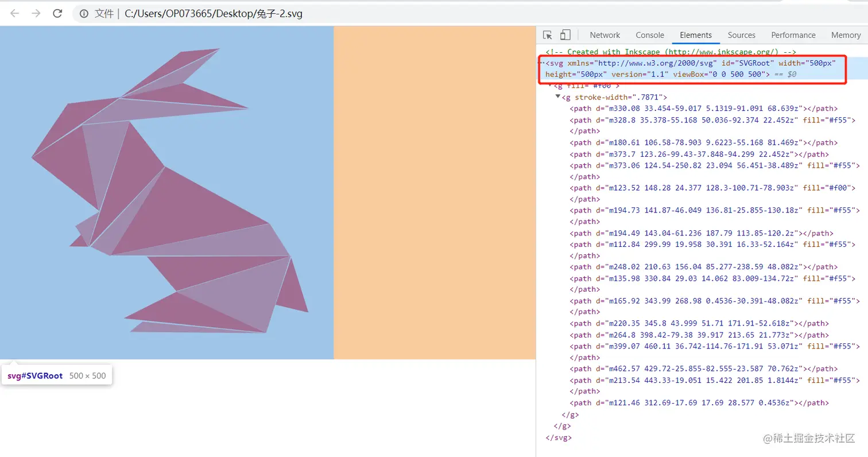Select path starting m121.46 312.69

point(699,402)
